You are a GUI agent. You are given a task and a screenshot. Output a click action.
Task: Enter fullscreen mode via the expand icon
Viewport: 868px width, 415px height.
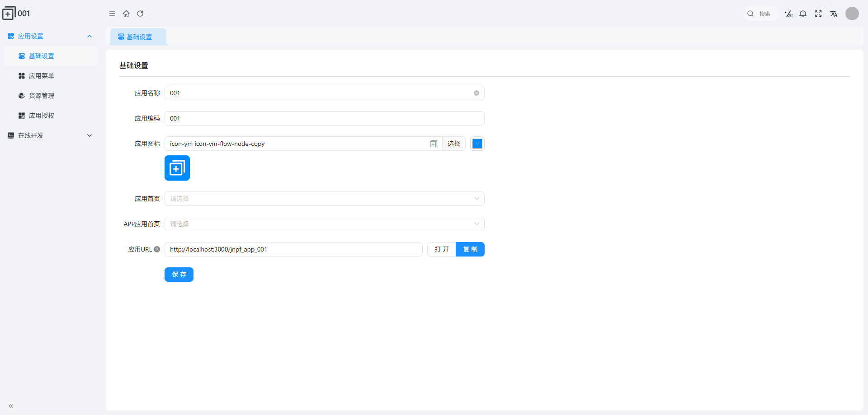[818, 14]
